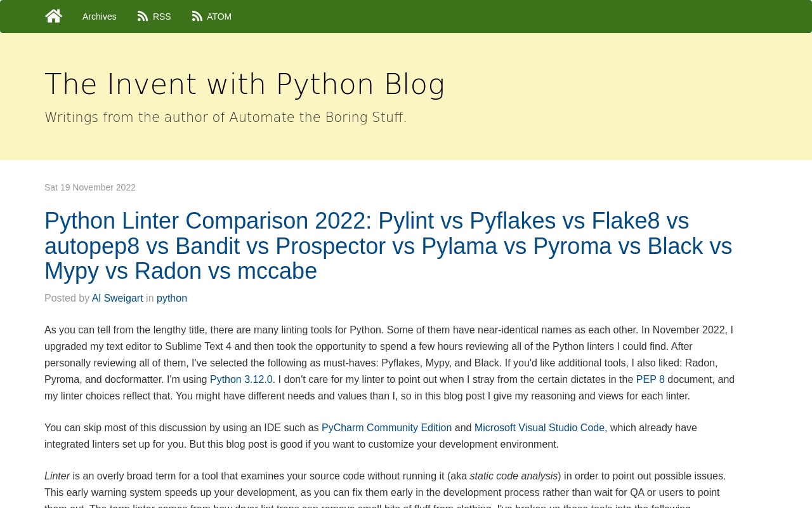Open the Python Linter Comparison 2022 article title

pyautogui.click(x=388, y=246)
